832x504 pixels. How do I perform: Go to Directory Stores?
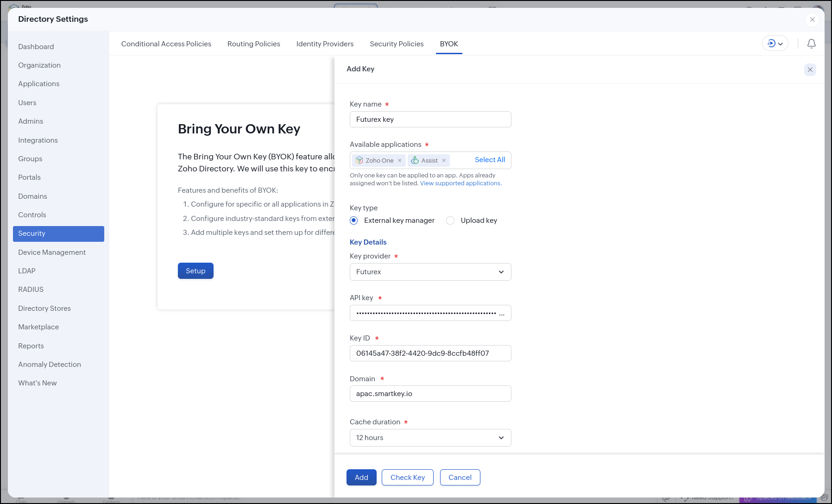pos(58,309)
